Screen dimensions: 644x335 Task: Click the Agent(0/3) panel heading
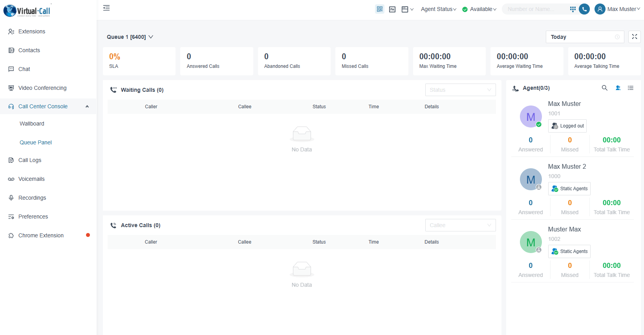click(536, 88)
